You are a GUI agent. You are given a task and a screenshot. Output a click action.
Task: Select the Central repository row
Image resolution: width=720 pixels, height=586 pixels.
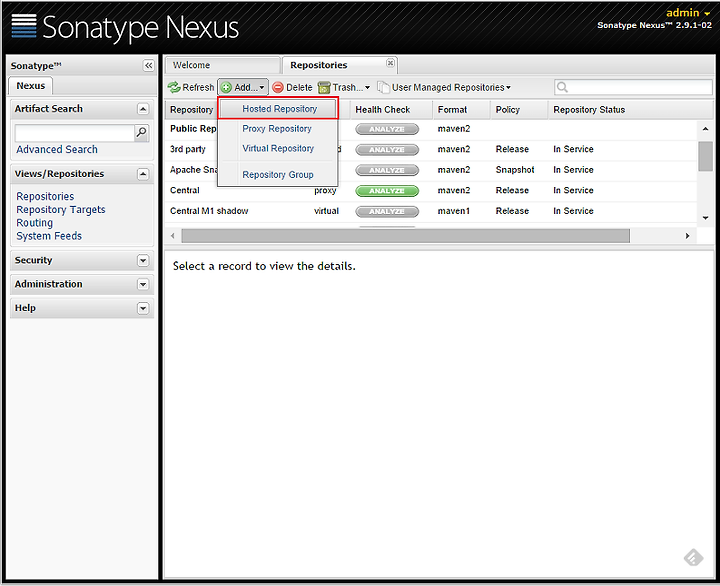point(431,191)
